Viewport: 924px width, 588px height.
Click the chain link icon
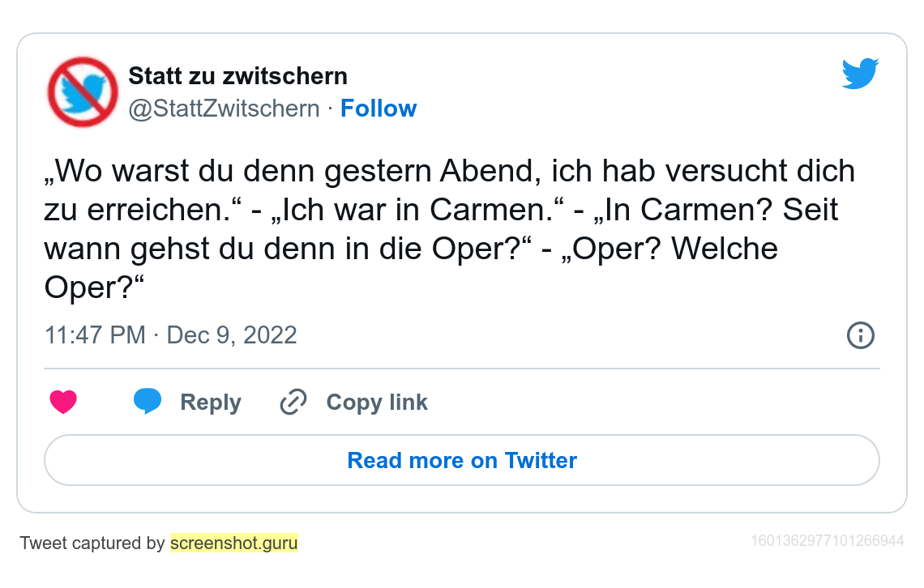point(293,402)
